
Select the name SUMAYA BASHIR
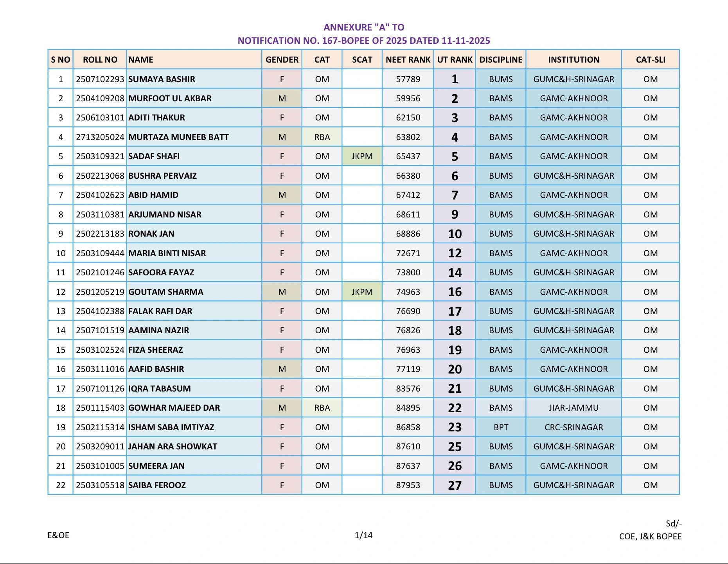pyautogui.click(x=162, y=79)
